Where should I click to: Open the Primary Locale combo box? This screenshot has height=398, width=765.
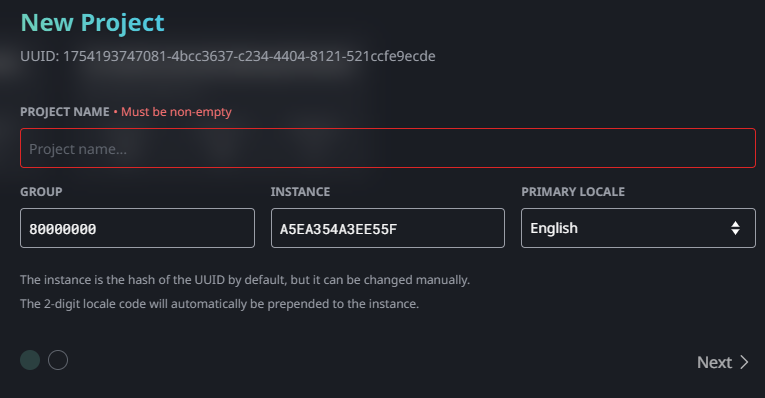638,228
